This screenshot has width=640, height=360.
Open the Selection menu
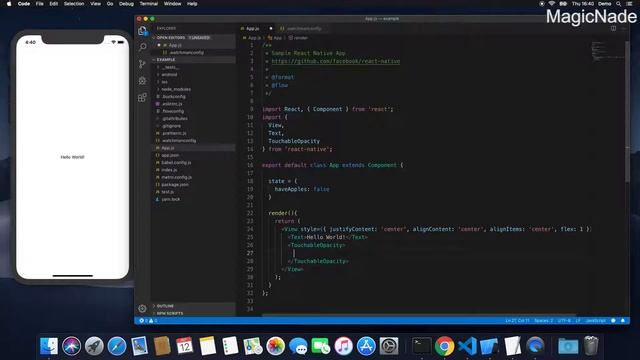[x=74, y=4]
